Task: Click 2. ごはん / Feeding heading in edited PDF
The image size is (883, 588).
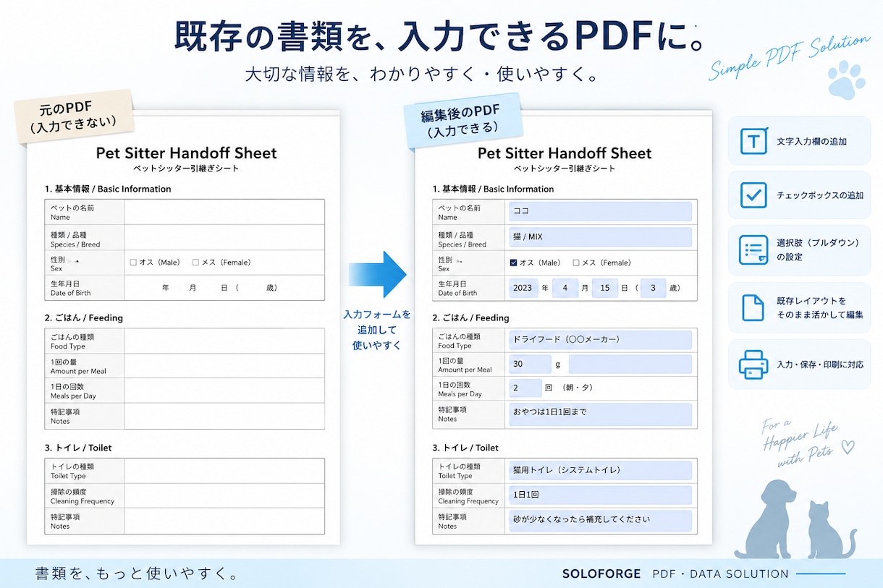Action: 470,318
